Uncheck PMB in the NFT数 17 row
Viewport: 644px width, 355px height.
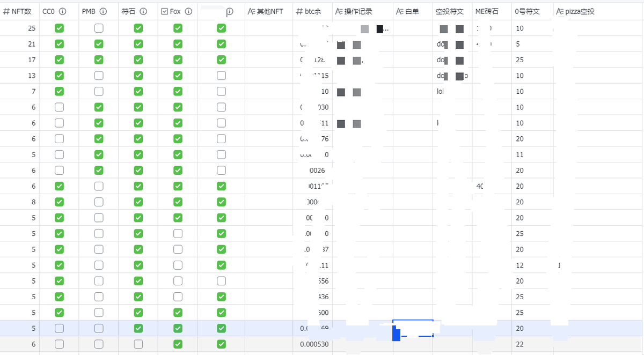pyautogui.click(x=99, y=60)
